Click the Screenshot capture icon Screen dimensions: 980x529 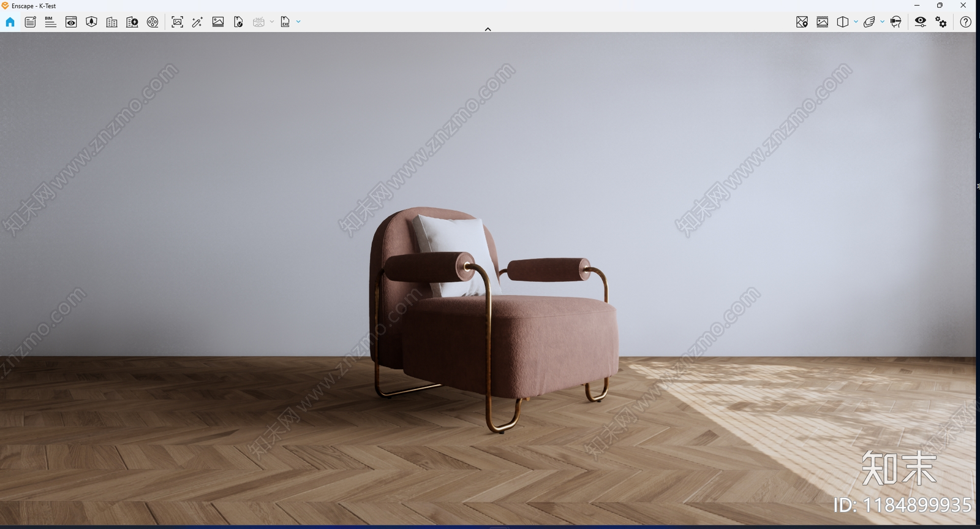point(177,22)
